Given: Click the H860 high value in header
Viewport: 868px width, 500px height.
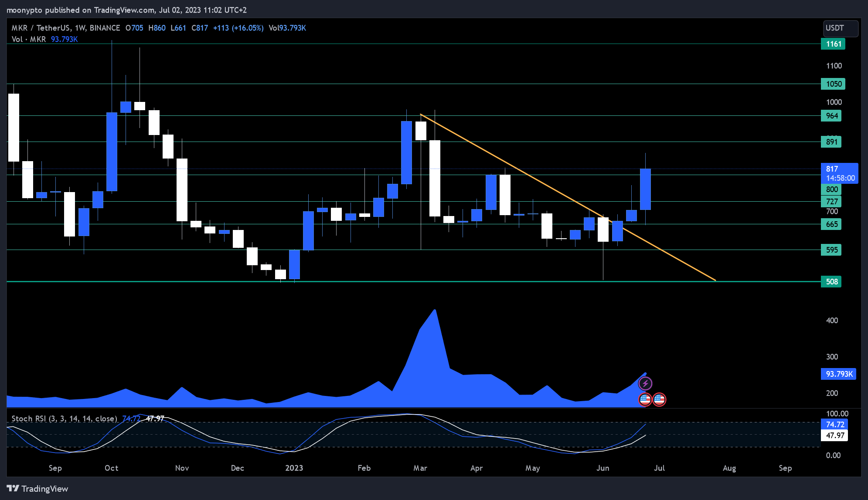Looking at the screenshot, I should 157,28.
